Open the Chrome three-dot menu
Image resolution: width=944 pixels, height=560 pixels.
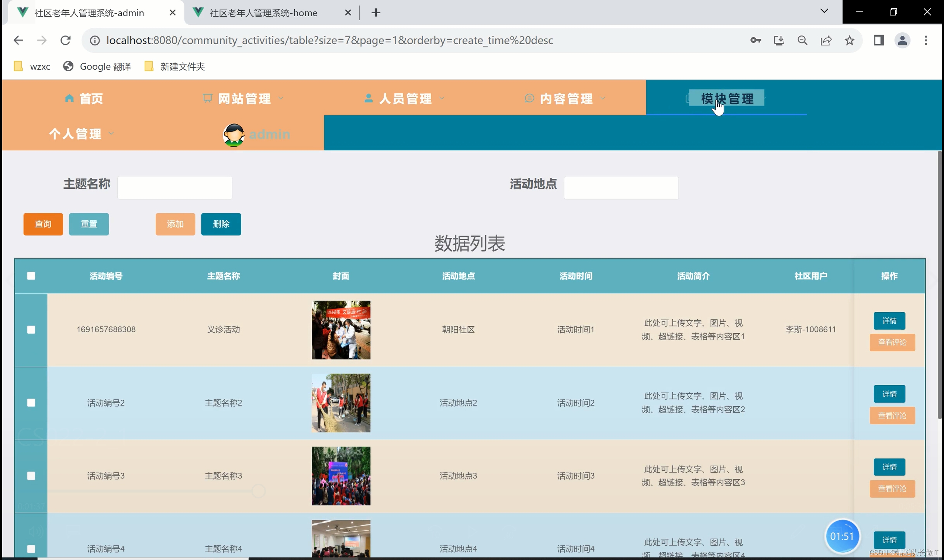926,41
